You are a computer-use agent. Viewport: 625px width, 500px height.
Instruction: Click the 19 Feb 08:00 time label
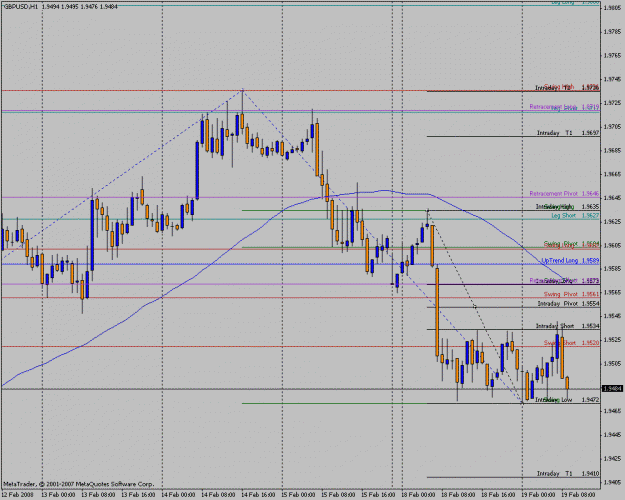tap(578, 494)
